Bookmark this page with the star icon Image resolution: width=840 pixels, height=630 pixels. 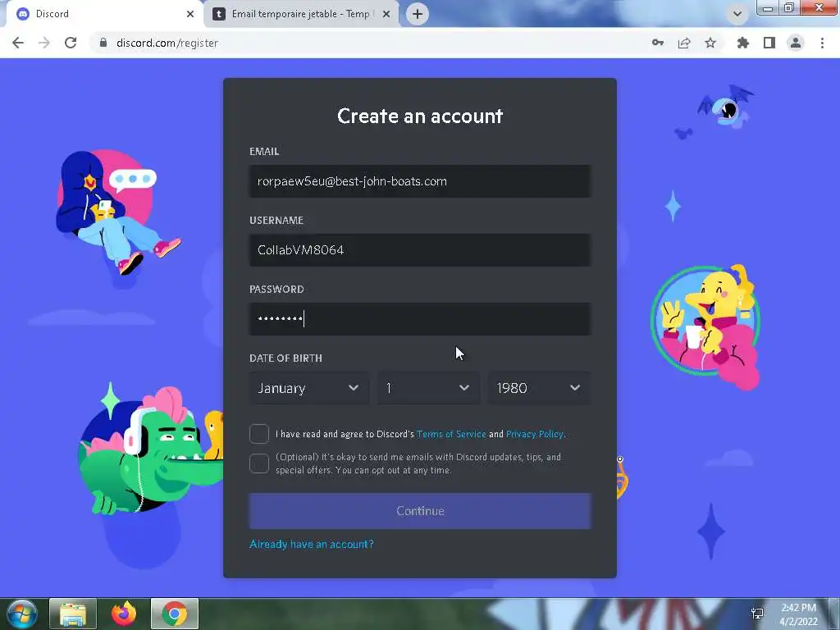(710, 43)
